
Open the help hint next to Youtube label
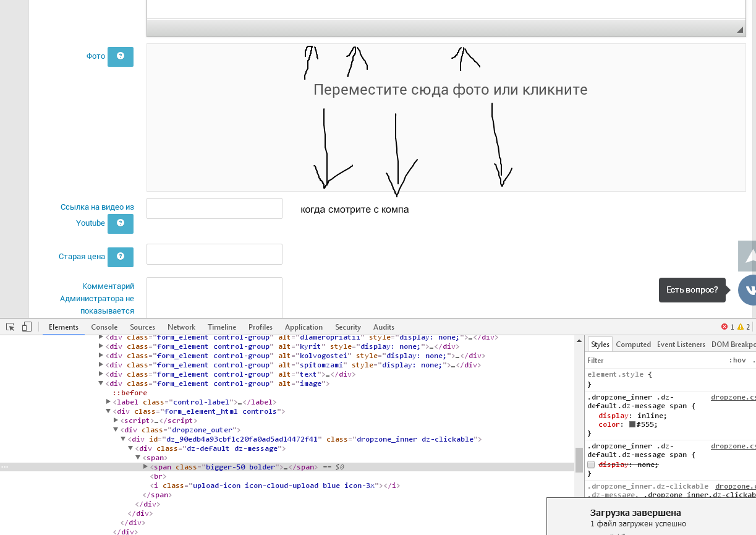point(121,223)
